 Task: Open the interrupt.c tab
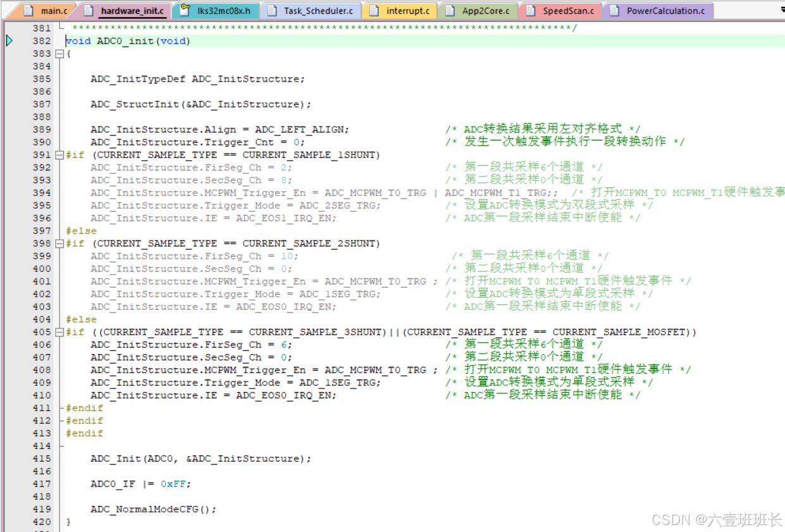pyautogui.click(x=400, y=11)
